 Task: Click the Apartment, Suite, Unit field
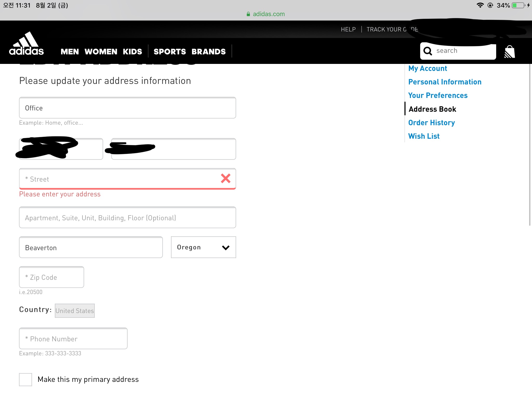click(x=127, y=217)
